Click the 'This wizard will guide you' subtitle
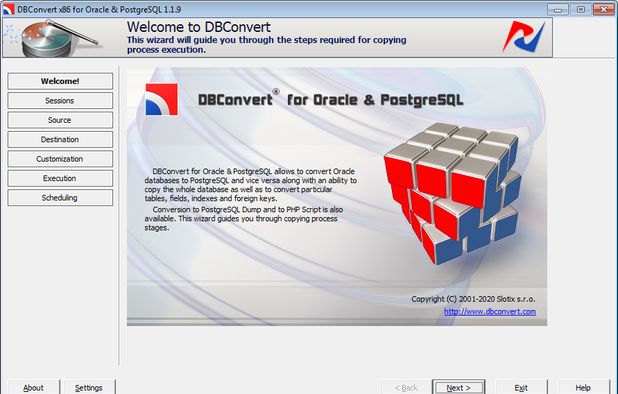 coord(266,45)
